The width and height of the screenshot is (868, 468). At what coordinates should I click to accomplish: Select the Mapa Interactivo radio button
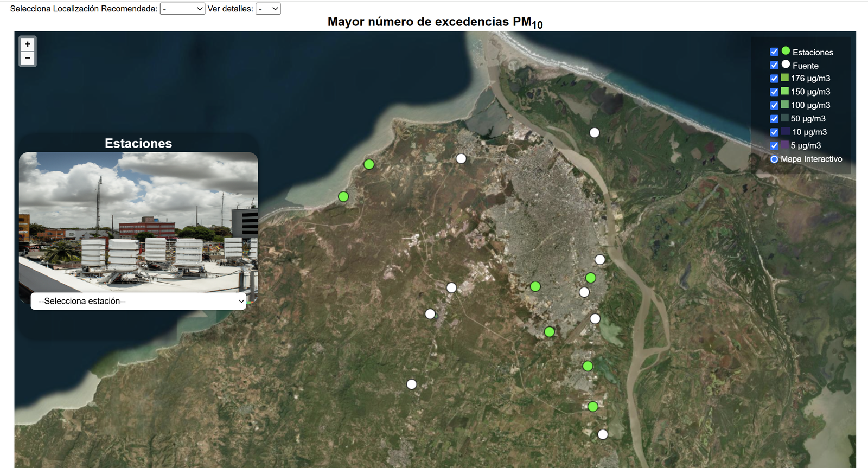pyautogui.click(x=774, y=159)
